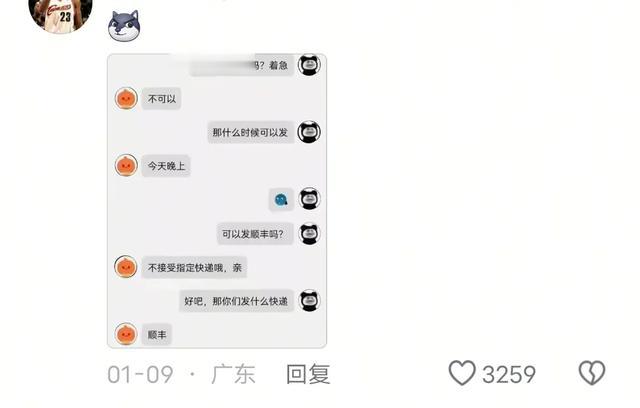Click the 不接受指定快递哦,亲 message bubble
640x408 pixels.
pos(194,268)
